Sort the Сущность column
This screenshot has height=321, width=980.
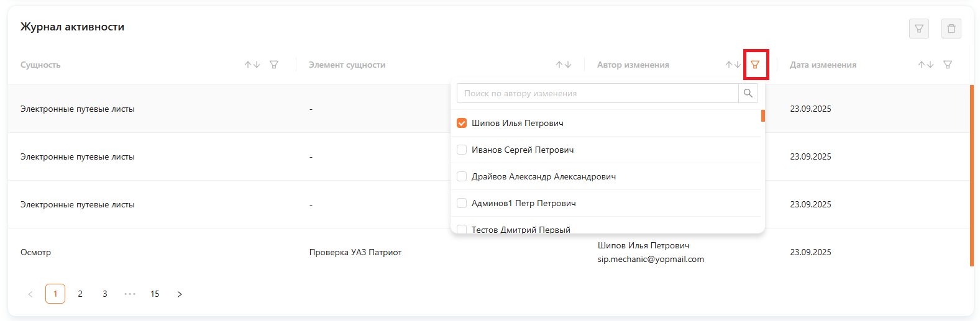(252, 65)
